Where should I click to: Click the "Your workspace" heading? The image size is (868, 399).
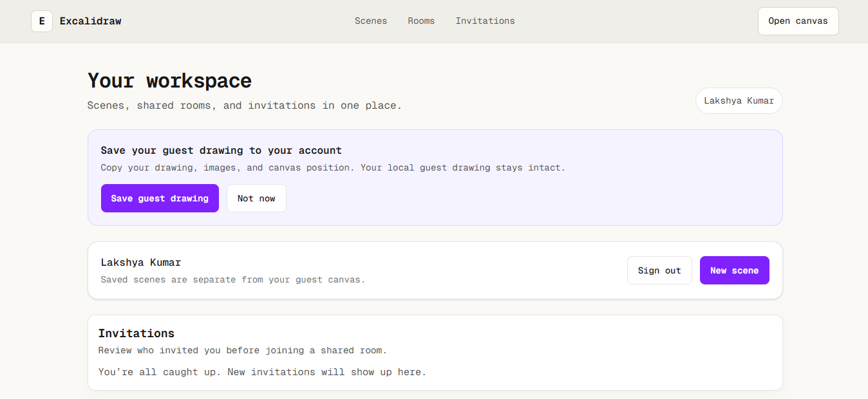169,81
